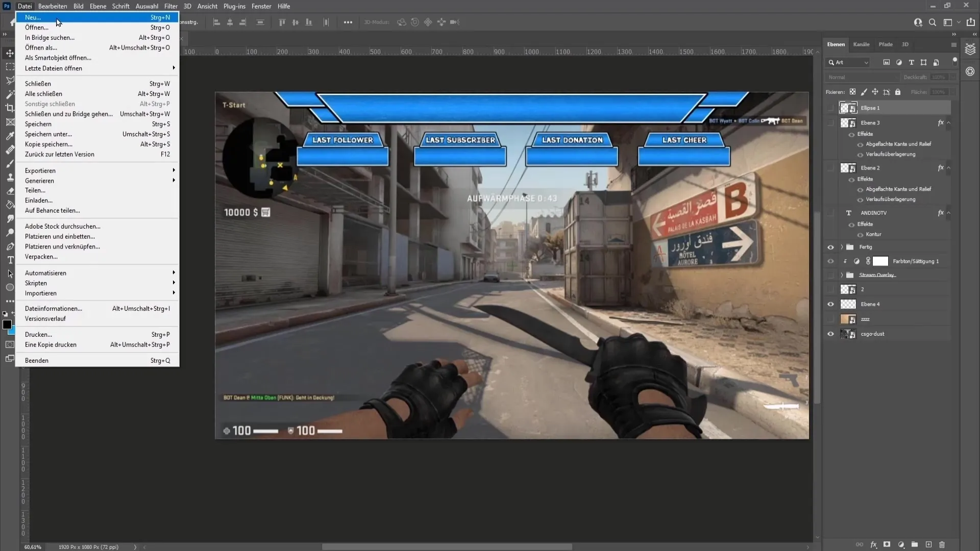
Task: Select the Move tool
Action: 10,53
